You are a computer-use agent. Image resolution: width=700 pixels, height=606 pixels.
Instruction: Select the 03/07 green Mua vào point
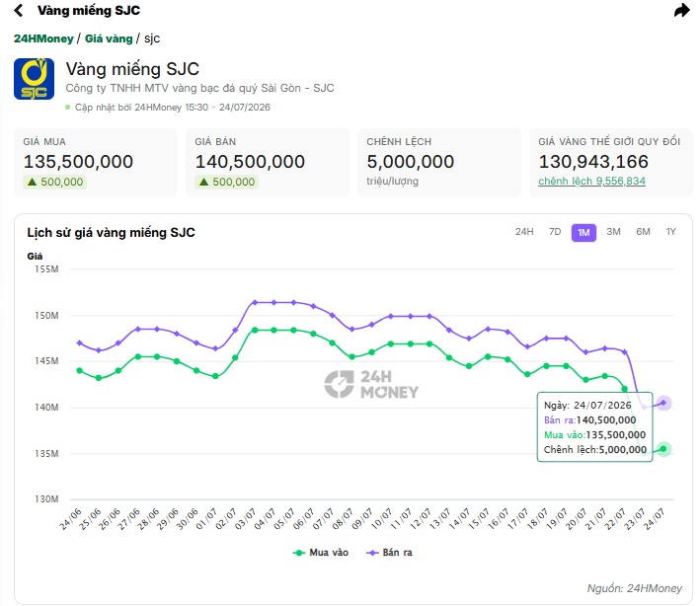[255, 331]
